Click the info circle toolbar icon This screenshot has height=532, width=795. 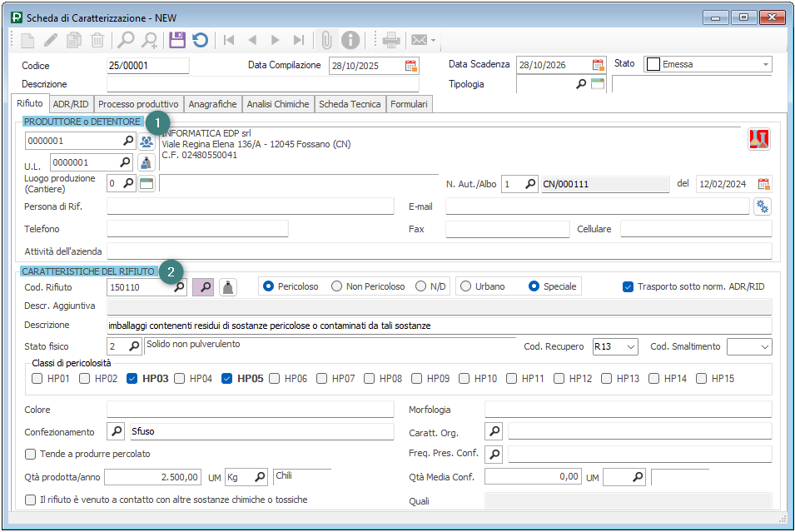pos(350,40)
